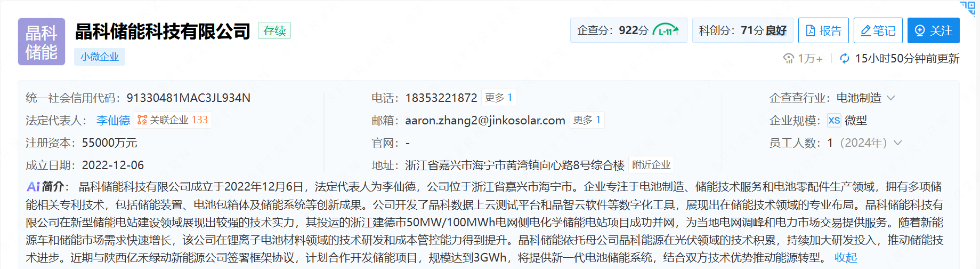Click the 附近企业 nearby companies tag

pos(651,165)
